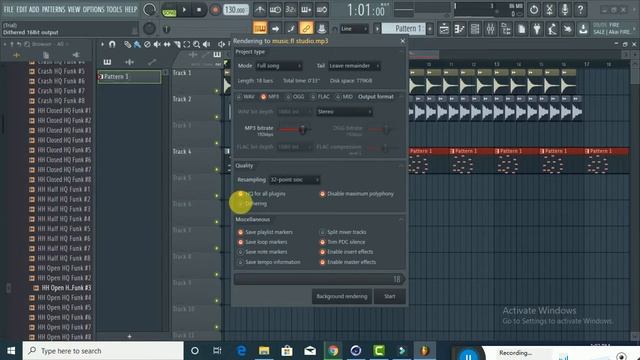Viewport: 640px width, 360px height.
Task: Select the OGG output format
Action: (x=295, y=97)
